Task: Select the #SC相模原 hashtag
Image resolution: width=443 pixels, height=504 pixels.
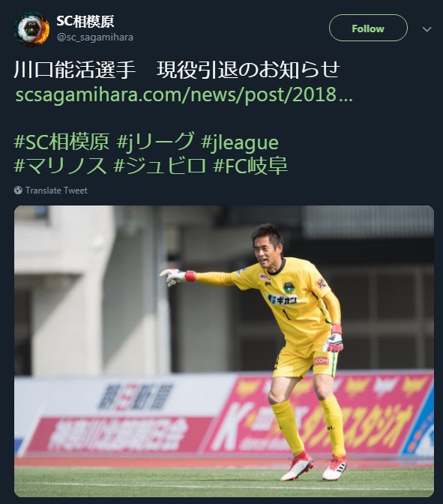Action: 61,142
